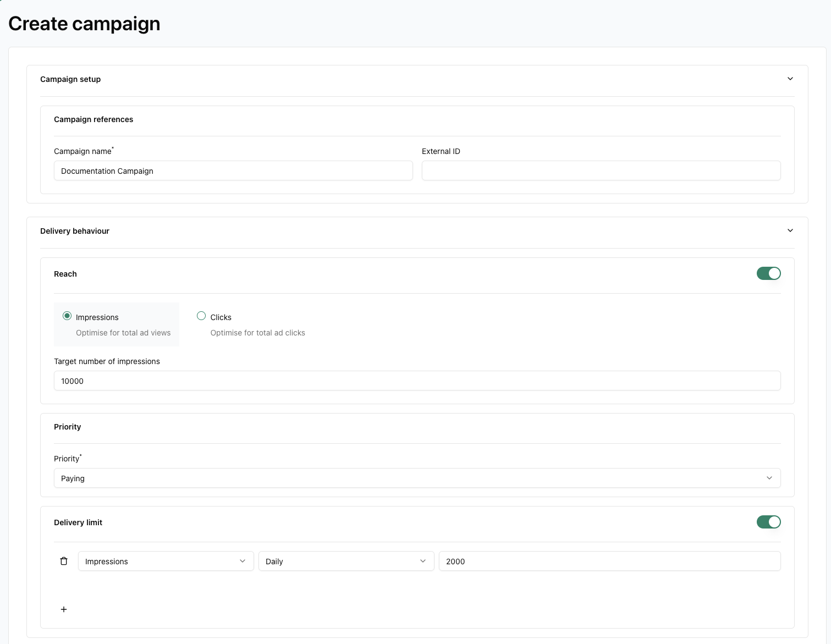Click the delivery limit value field showing 2000
The width and height of the screenshot is (831, 644).
[609, 561]
